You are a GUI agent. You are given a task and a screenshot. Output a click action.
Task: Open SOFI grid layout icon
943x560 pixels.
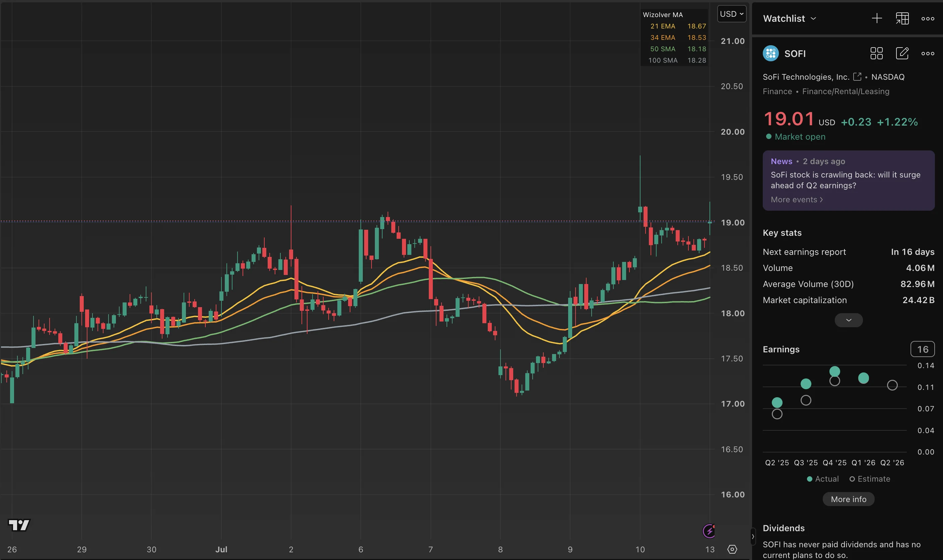[876, 53]
